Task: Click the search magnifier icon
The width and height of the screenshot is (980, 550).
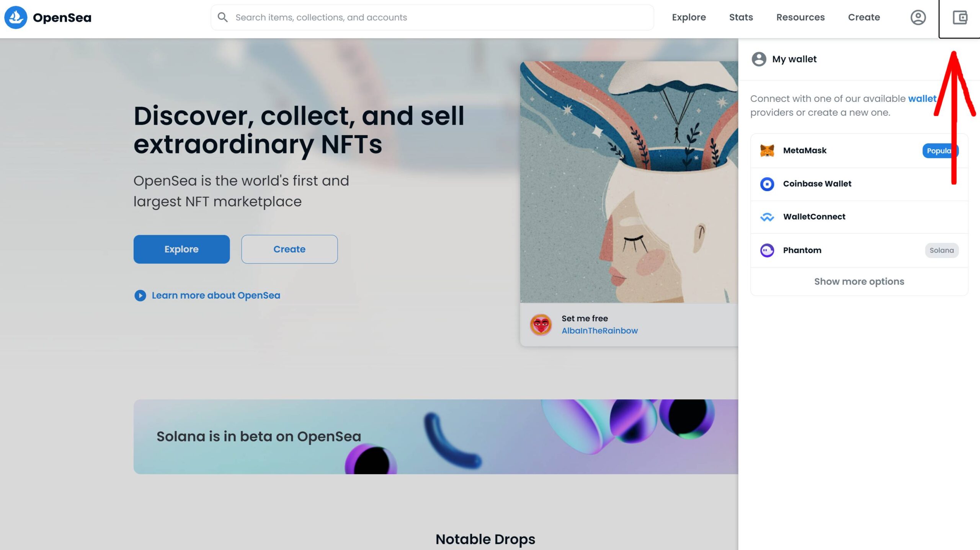Action: pyautogui.click(x=222, y=17)
